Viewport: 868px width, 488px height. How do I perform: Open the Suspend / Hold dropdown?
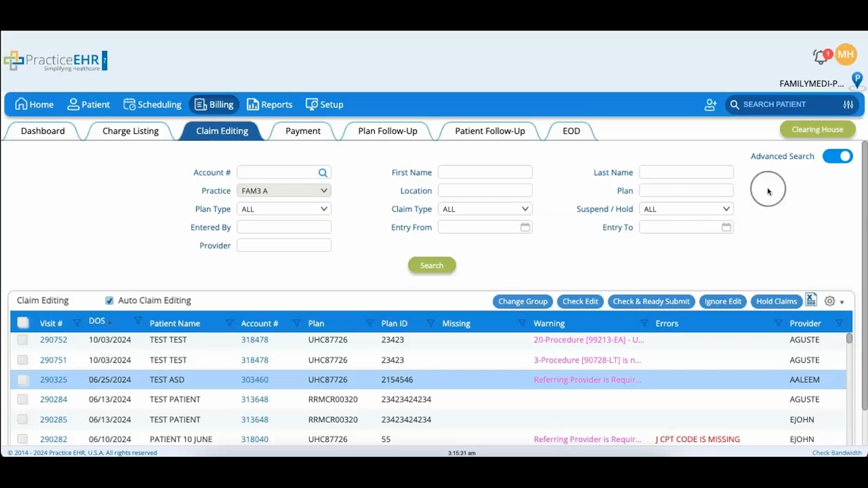click(686, 209)
